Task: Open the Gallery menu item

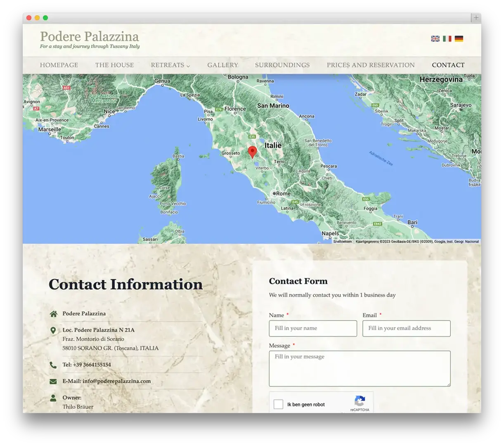Action: 223,65
